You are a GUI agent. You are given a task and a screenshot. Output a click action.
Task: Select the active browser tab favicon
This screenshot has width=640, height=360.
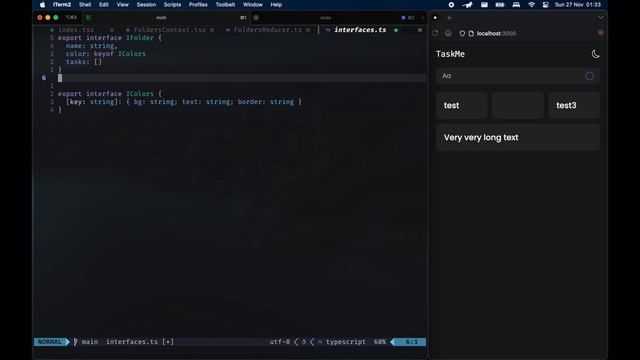[x=435, y=18]
